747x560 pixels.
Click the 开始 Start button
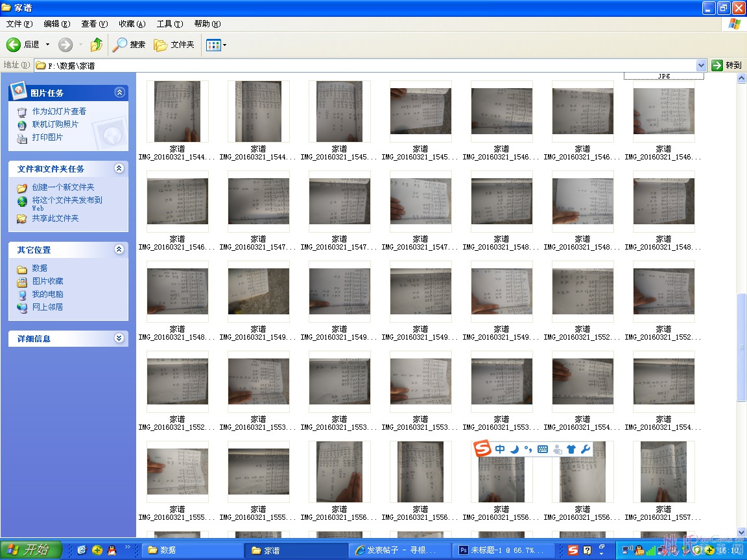coord(31,550)
